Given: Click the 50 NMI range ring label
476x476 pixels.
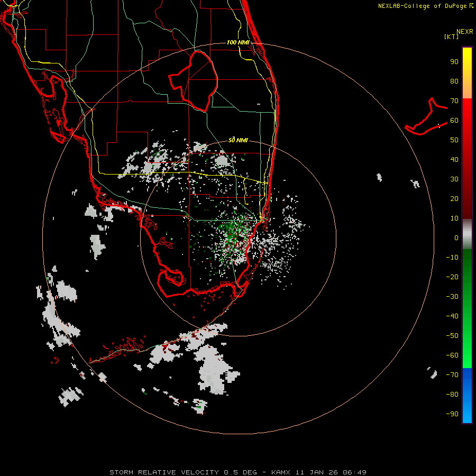Looking at the screenshot, I should pyautogui.click(x=238, y=140).
